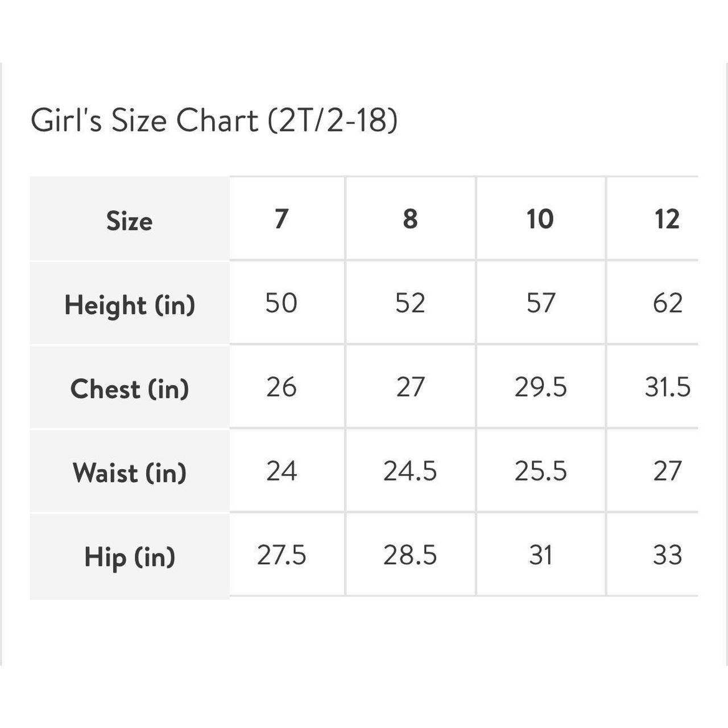Click the waist value 24.5 cell
Screen dimensions: 728x728
pos(410,471)
